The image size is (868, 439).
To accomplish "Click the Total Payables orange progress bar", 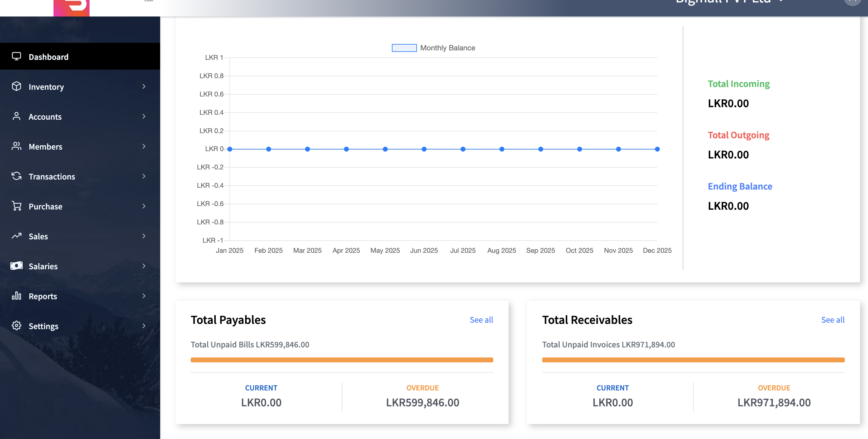I will tap(342, 360).
